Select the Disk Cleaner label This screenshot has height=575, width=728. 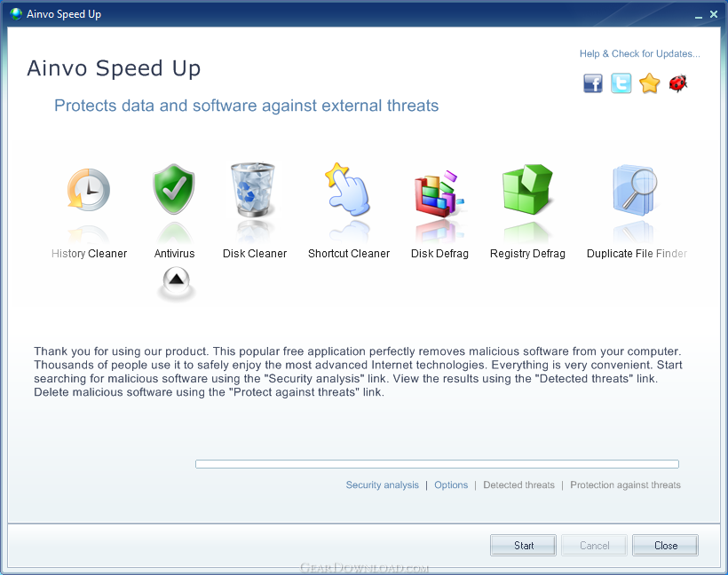pos(255,254)
